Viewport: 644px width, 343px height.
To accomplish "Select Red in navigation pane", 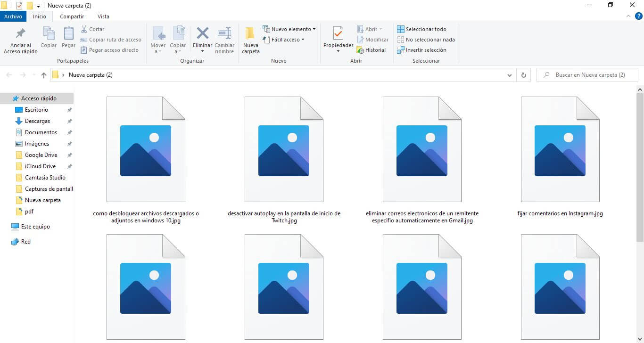I will pos(26,242).
